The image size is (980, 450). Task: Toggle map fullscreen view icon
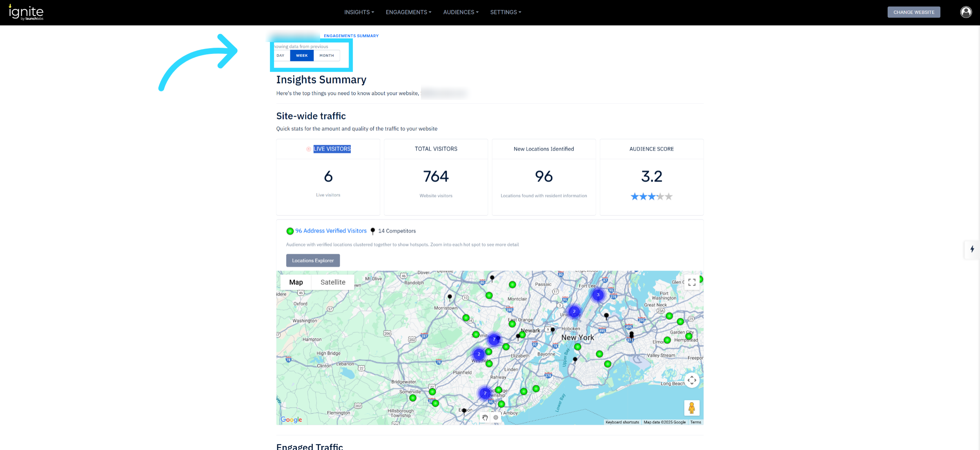pyautogui.click(x=692, y=282)
